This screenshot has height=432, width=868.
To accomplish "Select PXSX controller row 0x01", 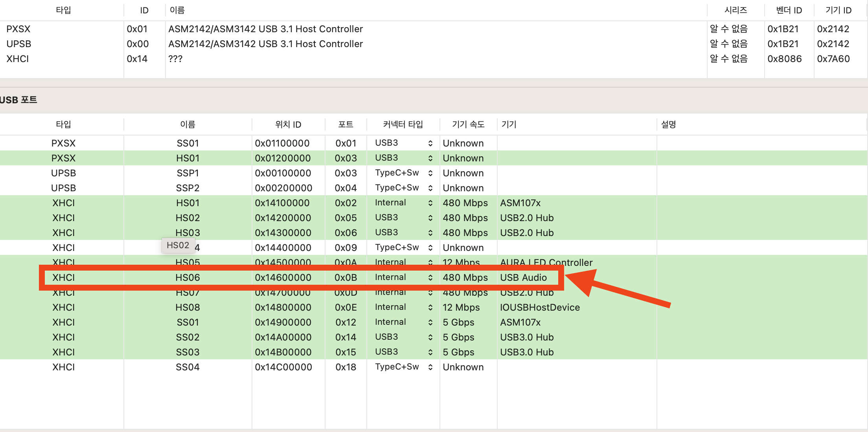I will 434,29.
